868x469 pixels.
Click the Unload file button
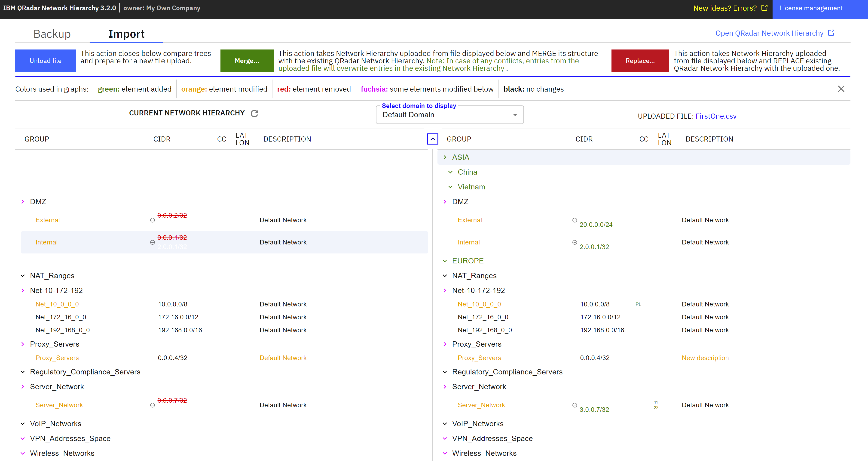[x=46, y=60]
